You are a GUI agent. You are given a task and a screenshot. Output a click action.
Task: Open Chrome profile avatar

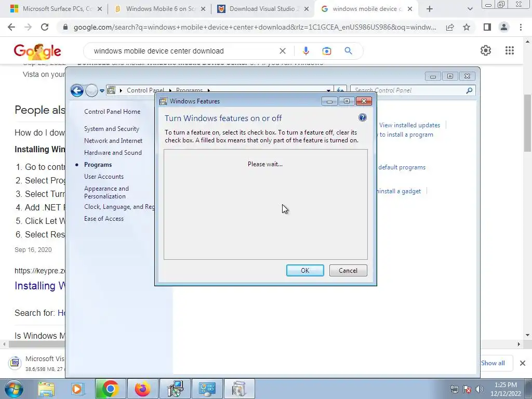coord(504,27)
